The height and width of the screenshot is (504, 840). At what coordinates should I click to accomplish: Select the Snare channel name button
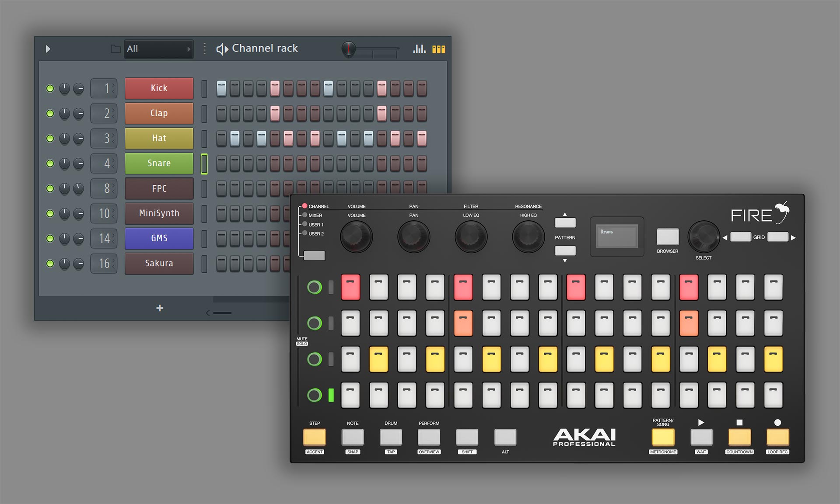(159, 163)
